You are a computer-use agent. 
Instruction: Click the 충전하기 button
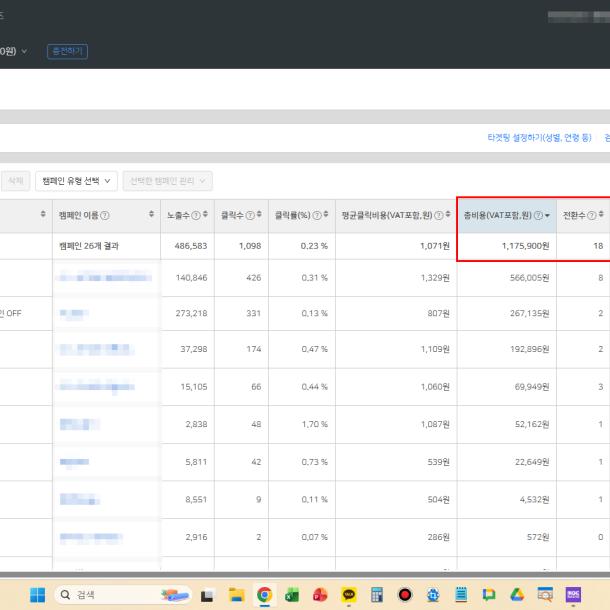67,51
